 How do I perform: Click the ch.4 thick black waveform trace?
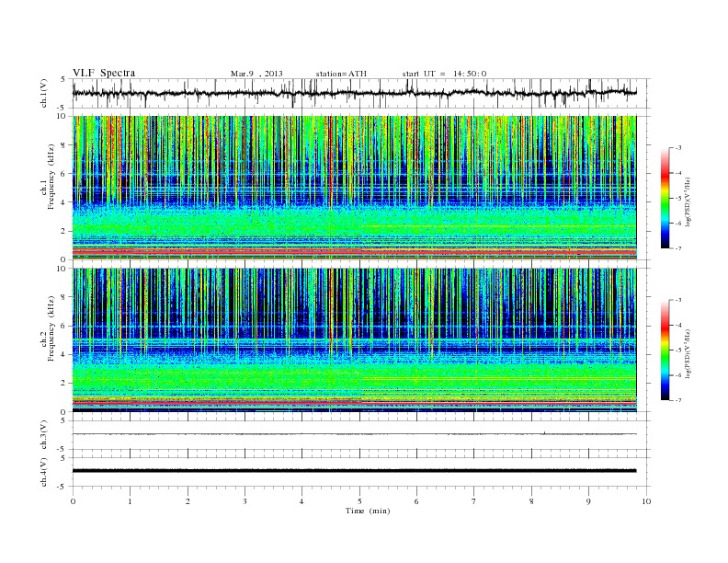click(x=354, y=471)
